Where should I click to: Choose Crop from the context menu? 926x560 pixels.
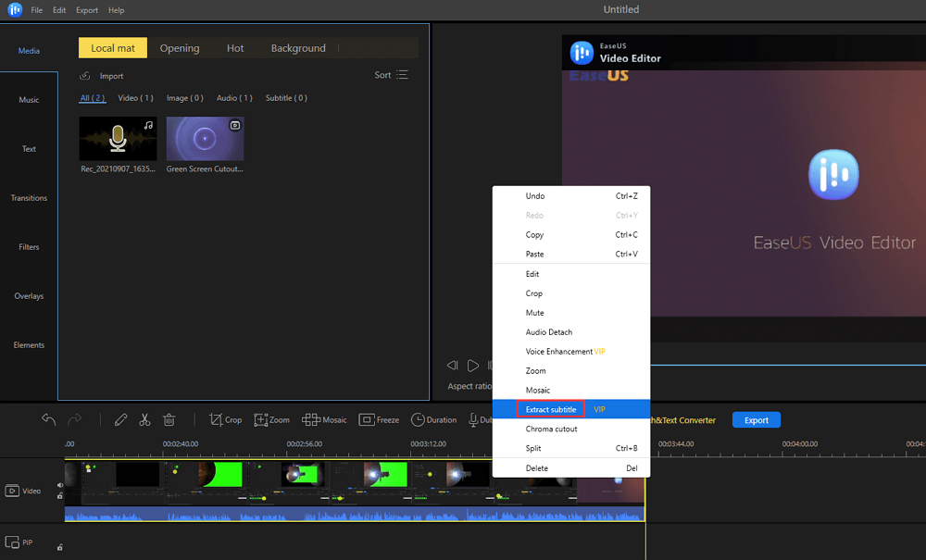571,293
